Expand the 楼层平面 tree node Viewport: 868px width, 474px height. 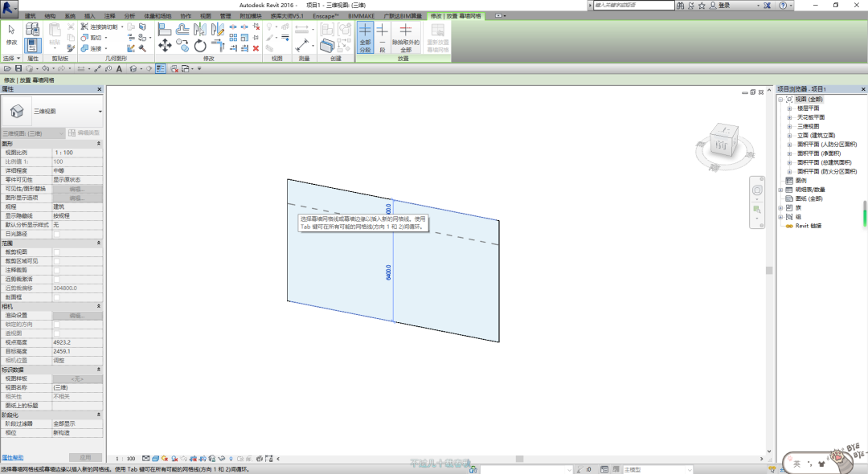789,108
